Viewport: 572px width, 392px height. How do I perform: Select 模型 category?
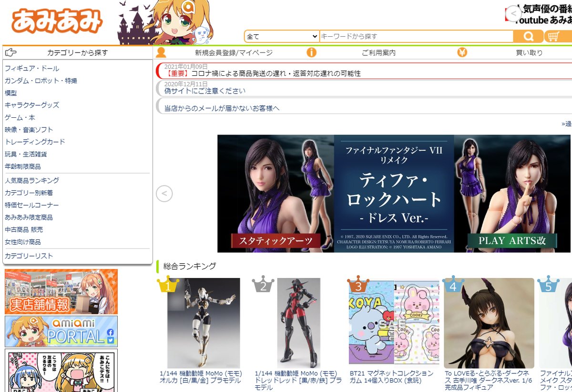pos(10,93)
